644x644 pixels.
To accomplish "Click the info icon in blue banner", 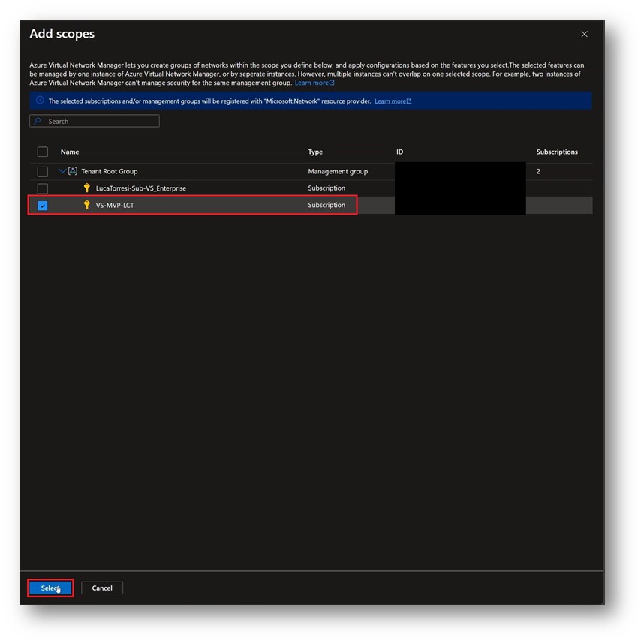I will coord(40,101).
